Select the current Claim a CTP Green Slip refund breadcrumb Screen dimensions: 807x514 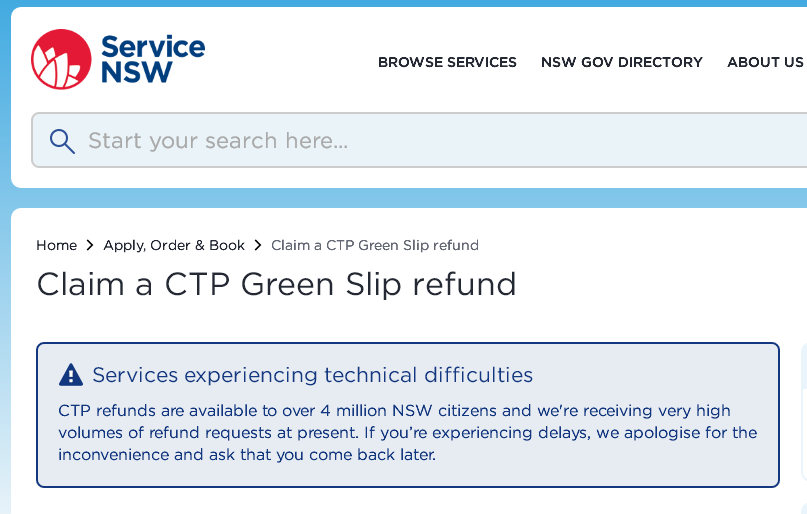(x=375, y=245)
